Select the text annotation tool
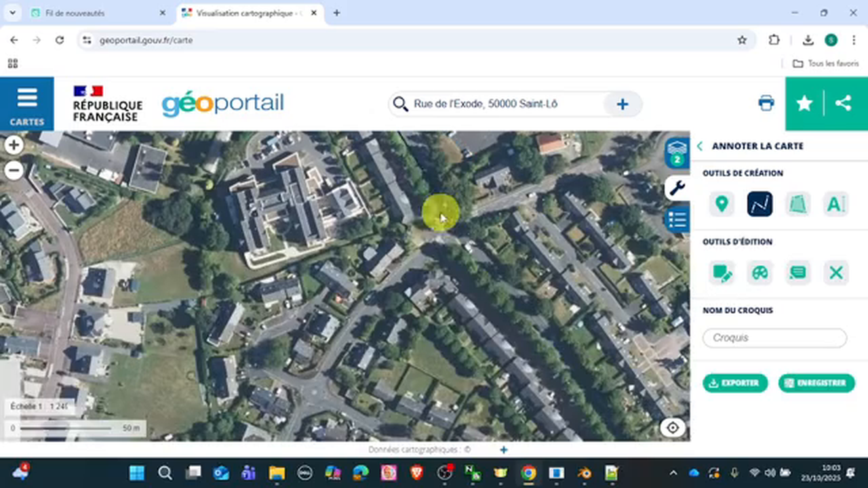Image resolution: width=868 pixels, height=488 pixels. click(835, 204)
